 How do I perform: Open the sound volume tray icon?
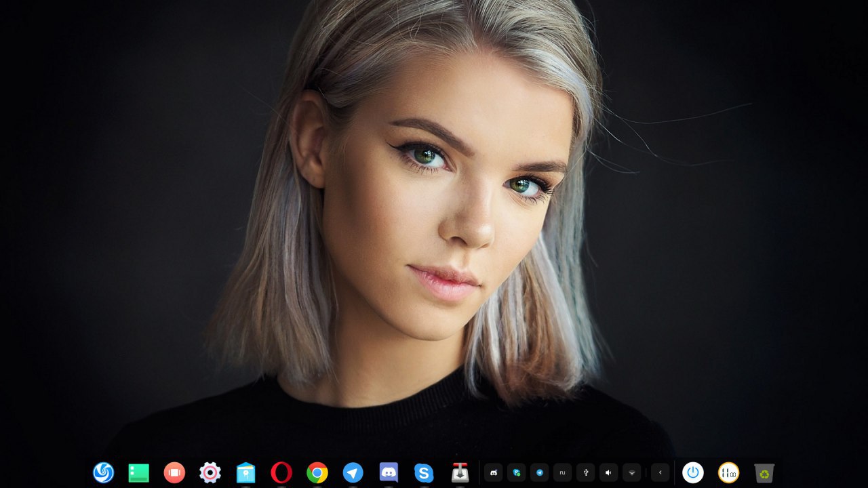[608, 472]
